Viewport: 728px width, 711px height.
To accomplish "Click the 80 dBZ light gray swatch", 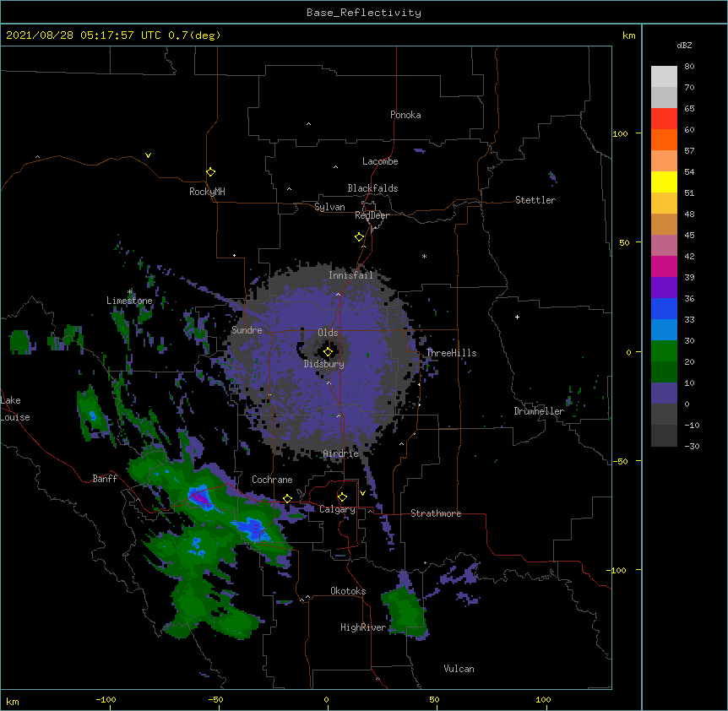I will pyautogui.click(x=664, y=76).
